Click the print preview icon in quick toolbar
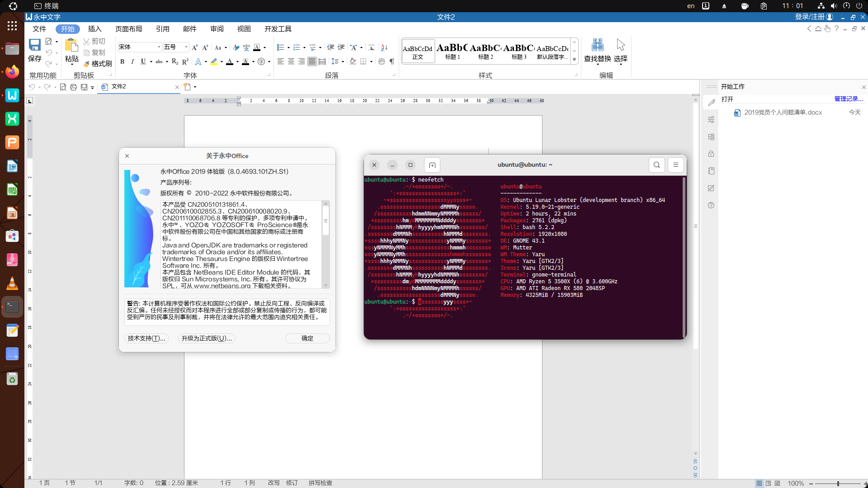The height and width of the screenshot is (488, 868). pyautogui.click(x=63, y=87)
